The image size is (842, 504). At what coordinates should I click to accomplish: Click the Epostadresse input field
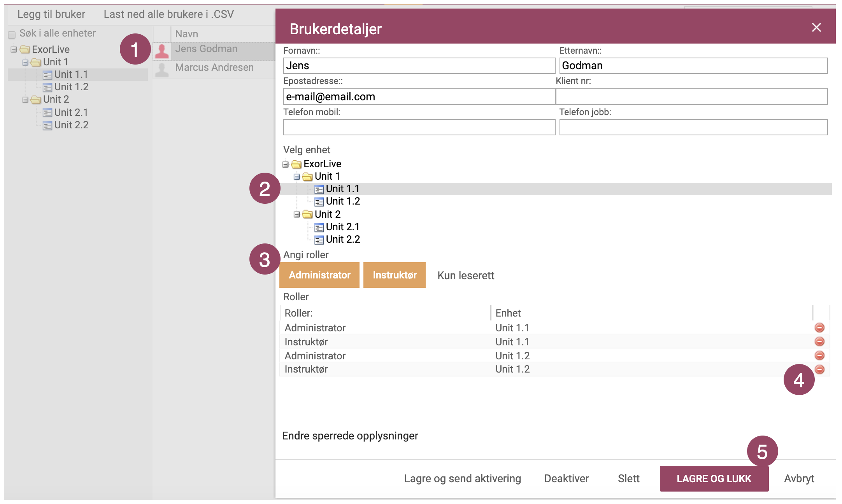coord(419,96)
